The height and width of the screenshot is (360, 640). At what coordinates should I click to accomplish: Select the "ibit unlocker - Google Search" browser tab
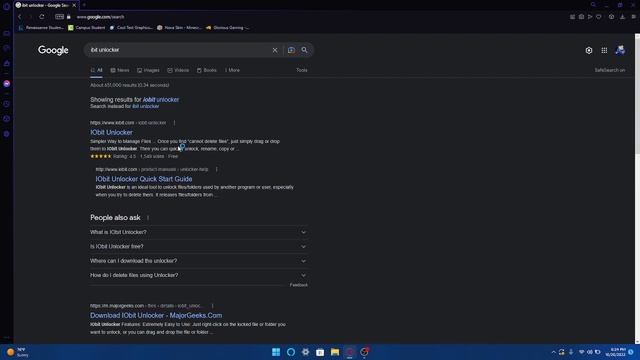pyautogui.click(x=45, y=5)
